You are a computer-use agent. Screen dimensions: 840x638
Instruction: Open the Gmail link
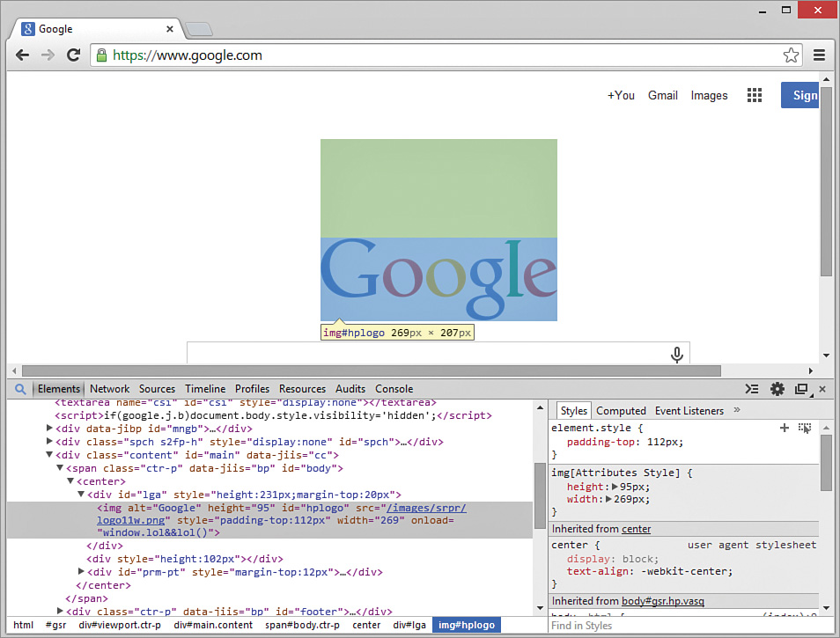click(x=662, y=94)
